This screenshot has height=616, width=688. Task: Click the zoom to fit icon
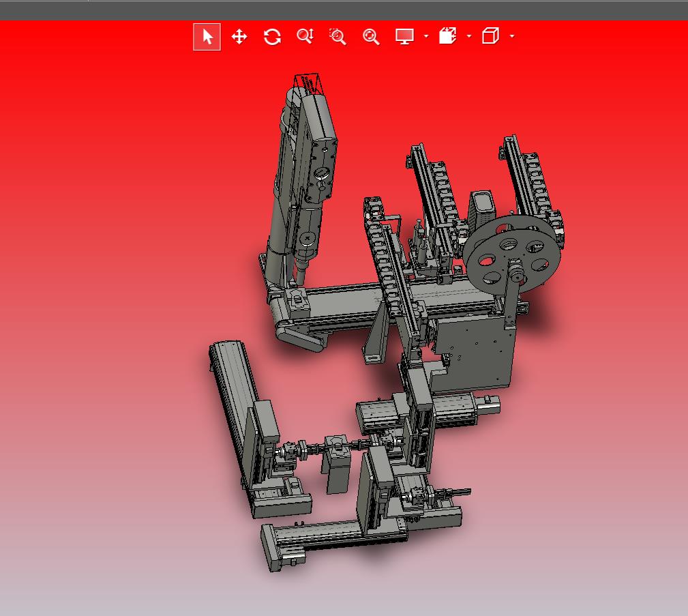coord(371,37)
